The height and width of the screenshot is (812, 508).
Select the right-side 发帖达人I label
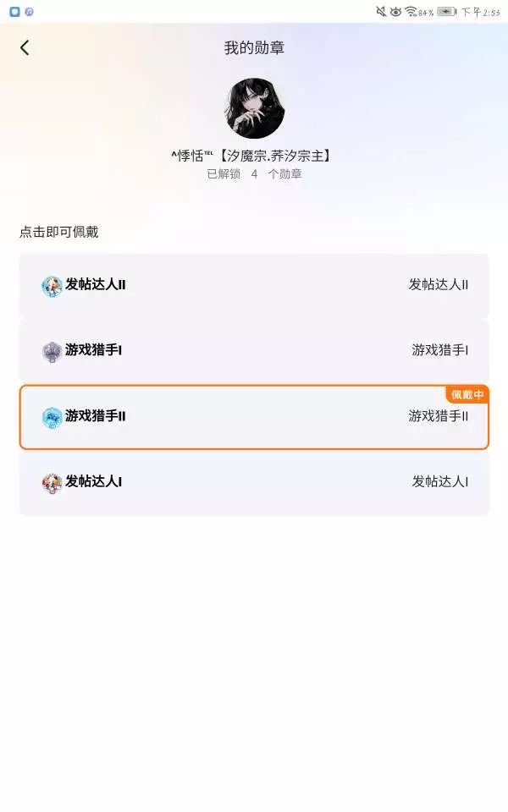440,481
